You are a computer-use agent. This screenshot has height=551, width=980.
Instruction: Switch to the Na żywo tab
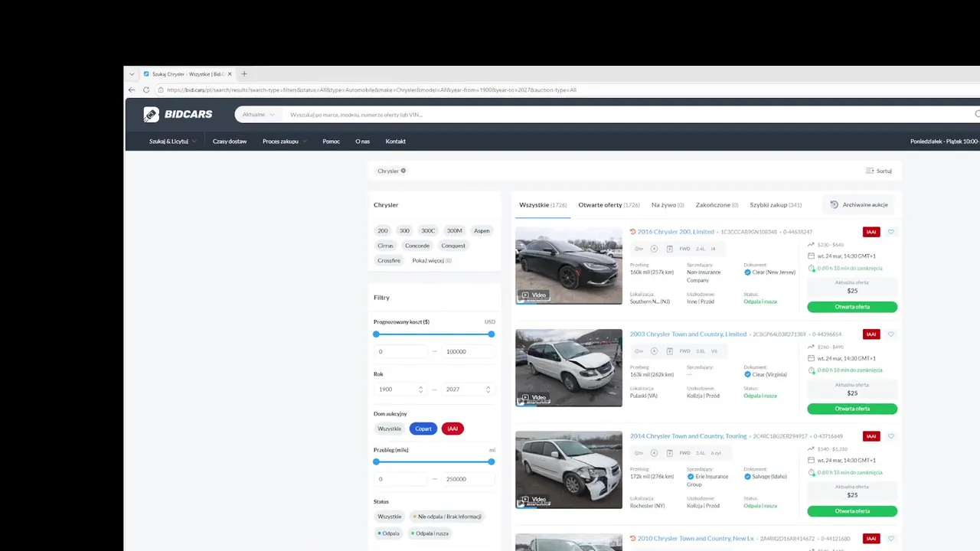pyautogui.click(x=668, y=205)
